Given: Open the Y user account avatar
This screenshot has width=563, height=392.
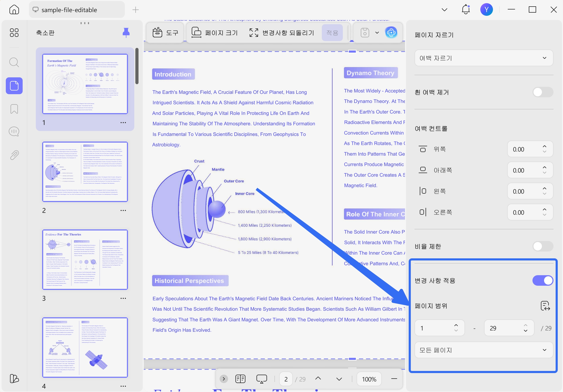Looking at the screenshot, I should [486, 9].
